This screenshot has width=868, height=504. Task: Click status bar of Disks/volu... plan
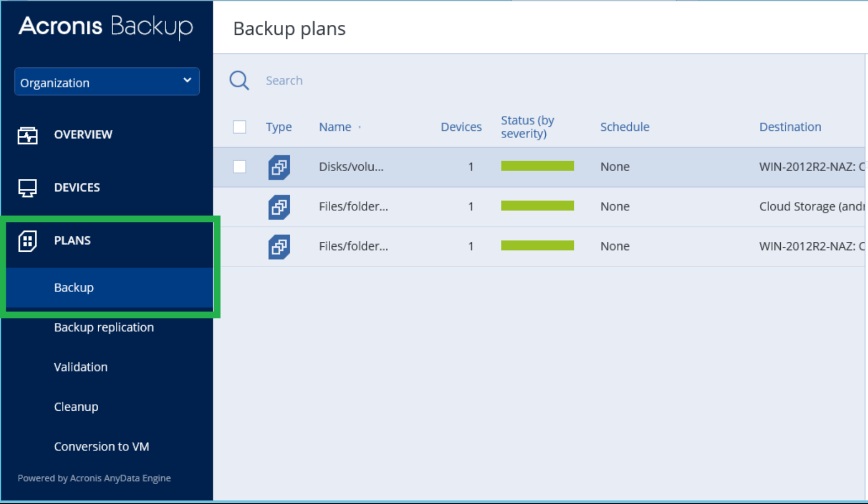pyautogui.click(x=537, y=166)
